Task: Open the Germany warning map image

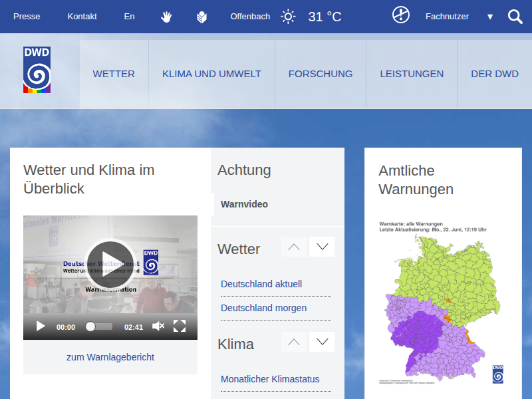Action: click(443, 303)
